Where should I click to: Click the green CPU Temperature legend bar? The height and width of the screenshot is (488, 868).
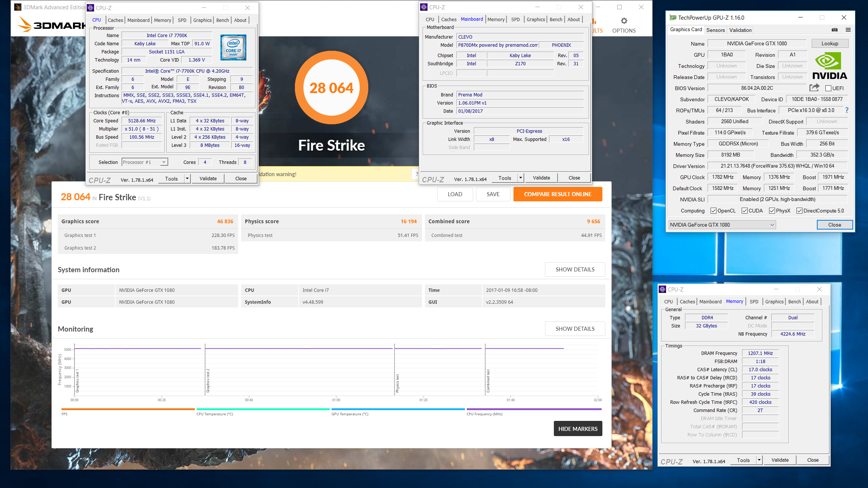tap(263, 409)
